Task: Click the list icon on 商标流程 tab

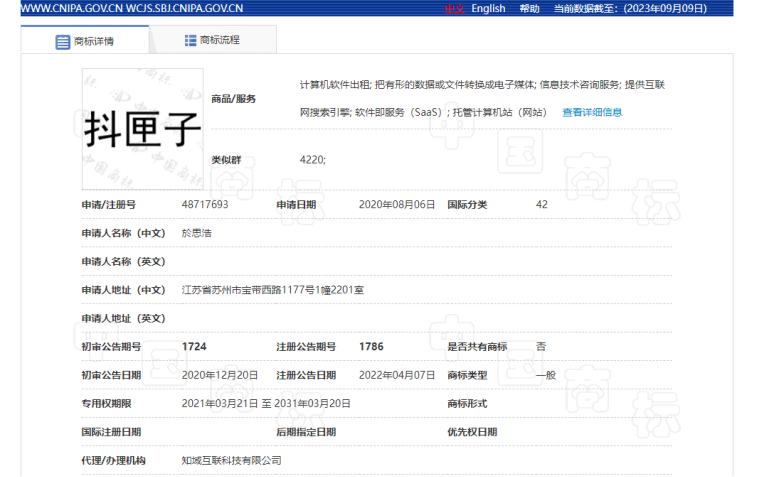Action: click(190, 40)
